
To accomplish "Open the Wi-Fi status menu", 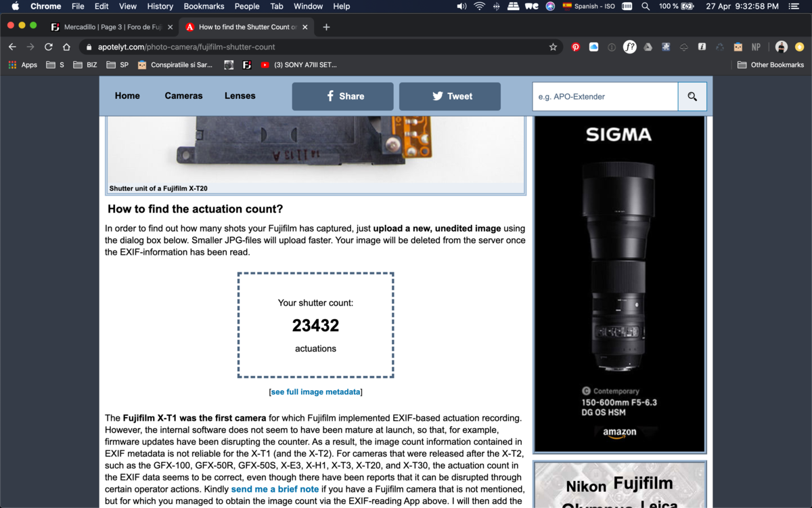I will click(480, 6).
